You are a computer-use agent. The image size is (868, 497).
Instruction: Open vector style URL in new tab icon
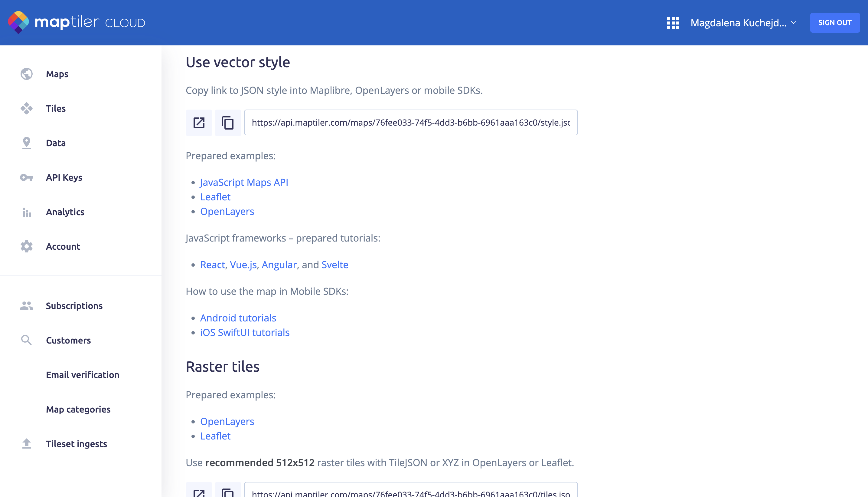(x=199, y=123)
